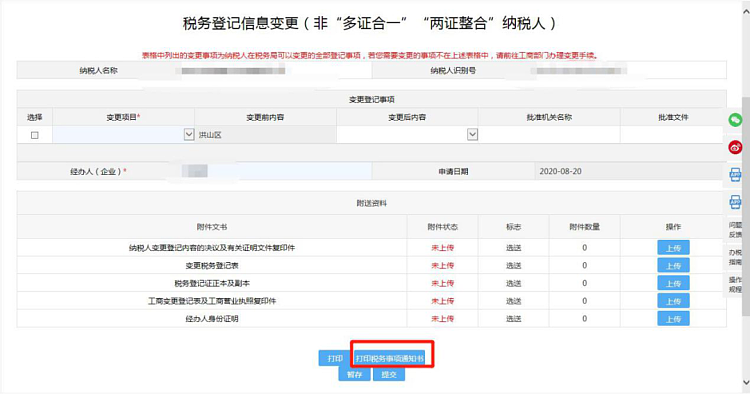The width and height of the screenshot is (750, 394).
Task: Click the 附送资料 section header
Action: click(x=372, y=203)
